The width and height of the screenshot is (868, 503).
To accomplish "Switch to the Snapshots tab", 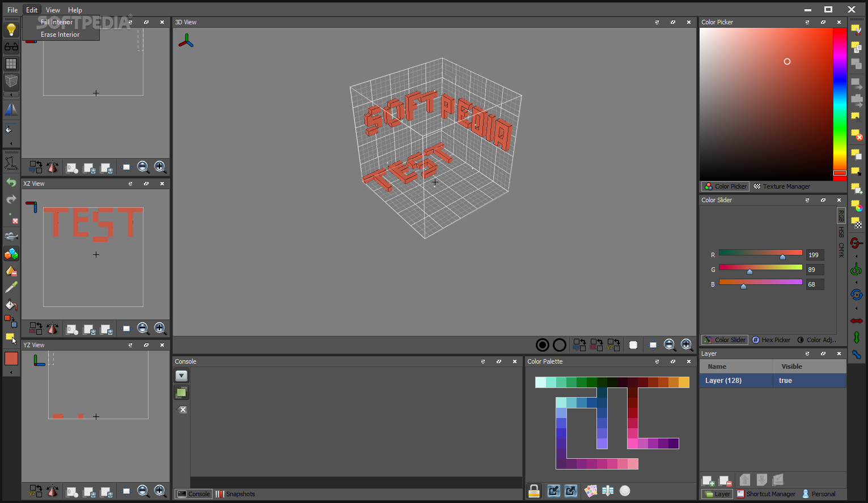I will pos(235,494).
